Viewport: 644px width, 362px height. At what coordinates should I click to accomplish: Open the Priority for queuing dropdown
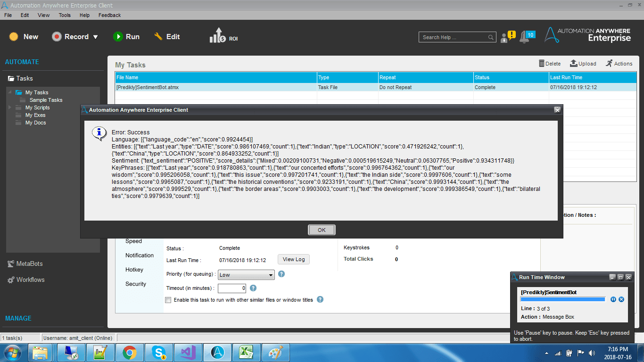246,275
